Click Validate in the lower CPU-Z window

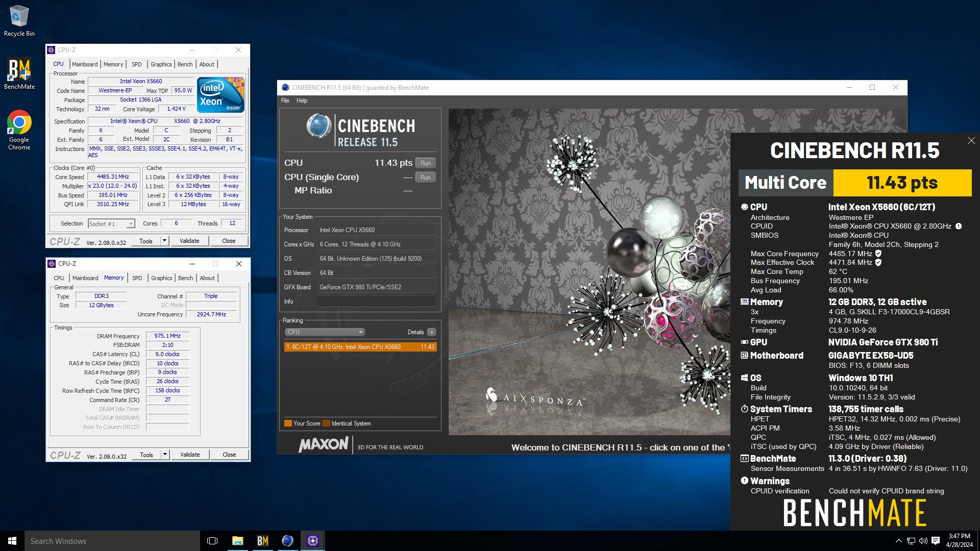point(190,455)
